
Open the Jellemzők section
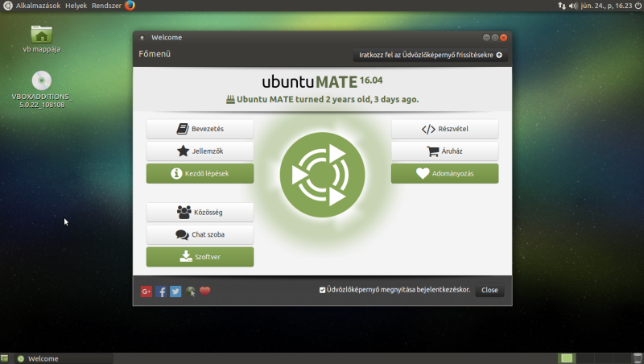[200, 151]
